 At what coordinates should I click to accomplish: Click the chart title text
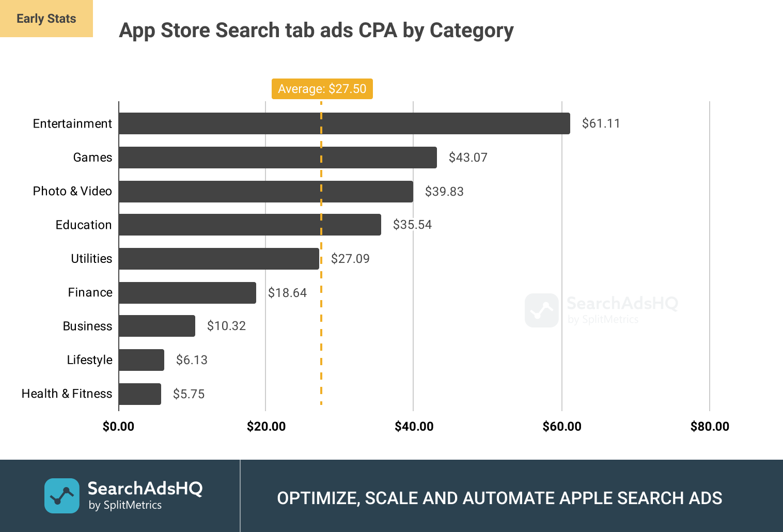316,30
